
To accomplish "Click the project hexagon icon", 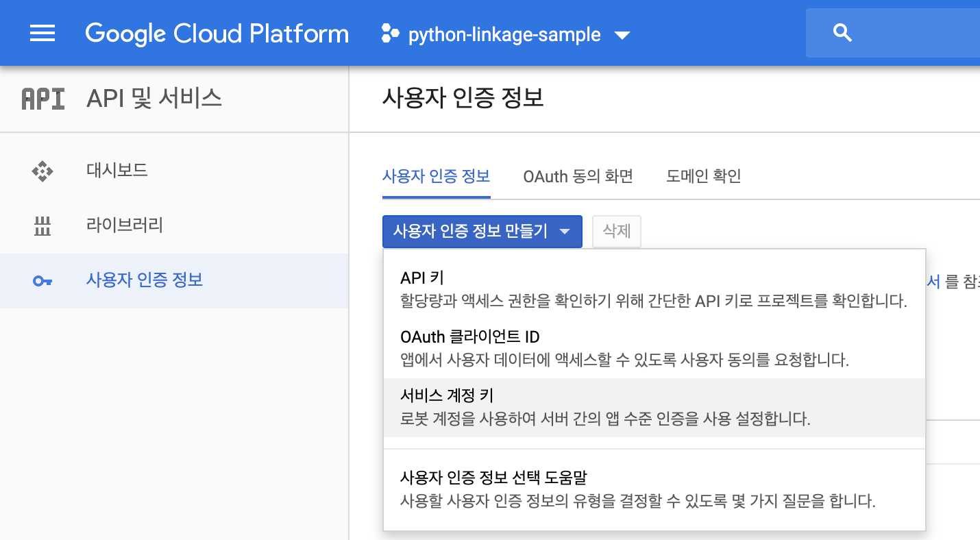I will click(390, 34).
